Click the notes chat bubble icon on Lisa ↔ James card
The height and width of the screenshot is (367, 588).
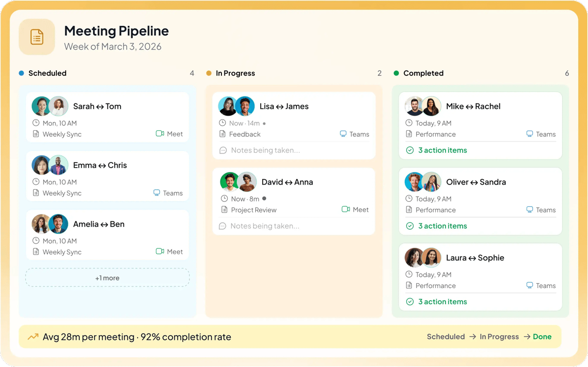[223, 150]
